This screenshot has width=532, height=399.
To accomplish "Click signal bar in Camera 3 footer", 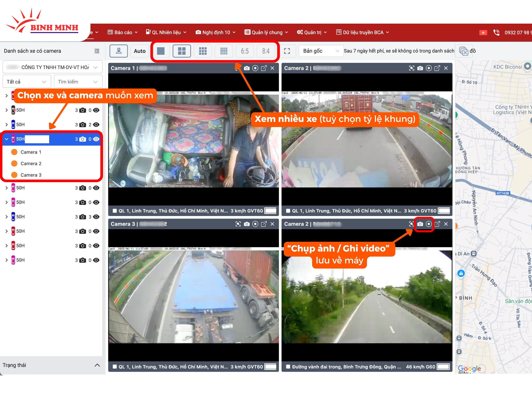I will [x=270, y=367].
